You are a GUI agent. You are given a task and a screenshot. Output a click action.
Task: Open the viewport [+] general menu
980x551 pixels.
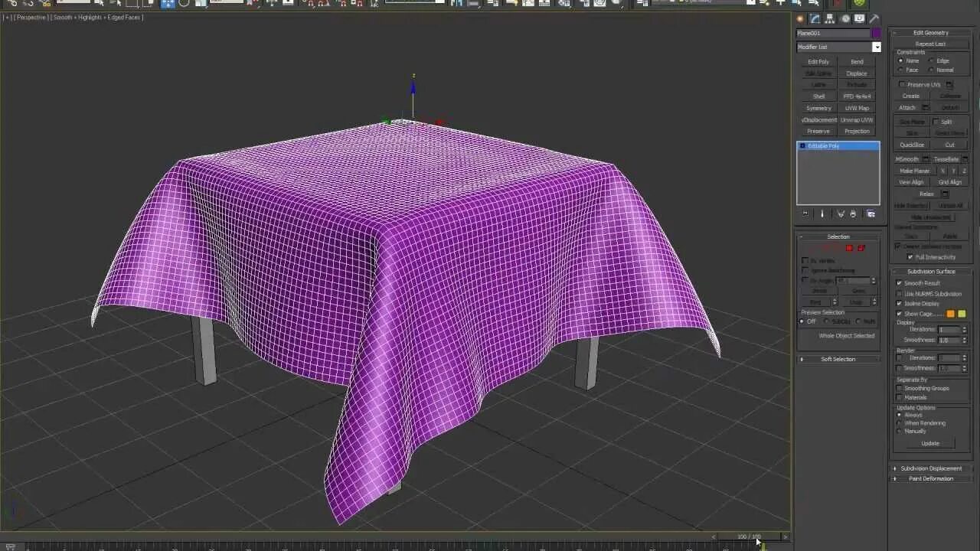(7, 17)
